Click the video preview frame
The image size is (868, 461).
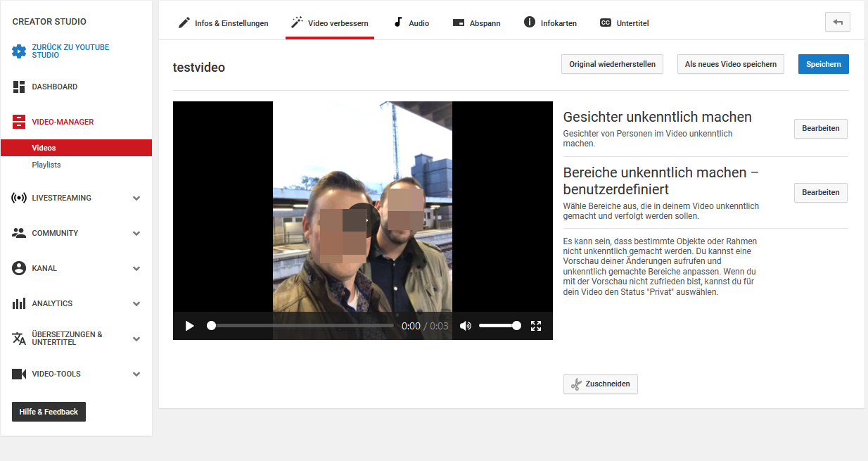[x=363, y=220]
